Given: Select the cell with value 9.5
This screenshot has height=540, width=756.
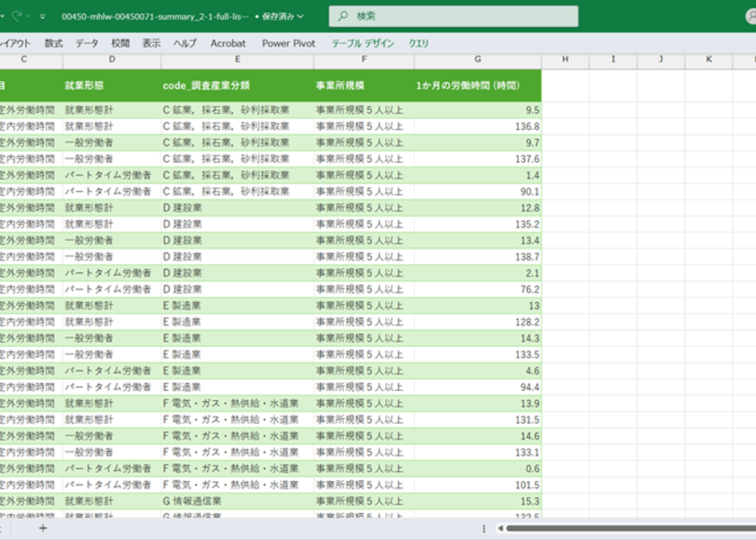Looking at the screenshot, I should tap(477, 110).
